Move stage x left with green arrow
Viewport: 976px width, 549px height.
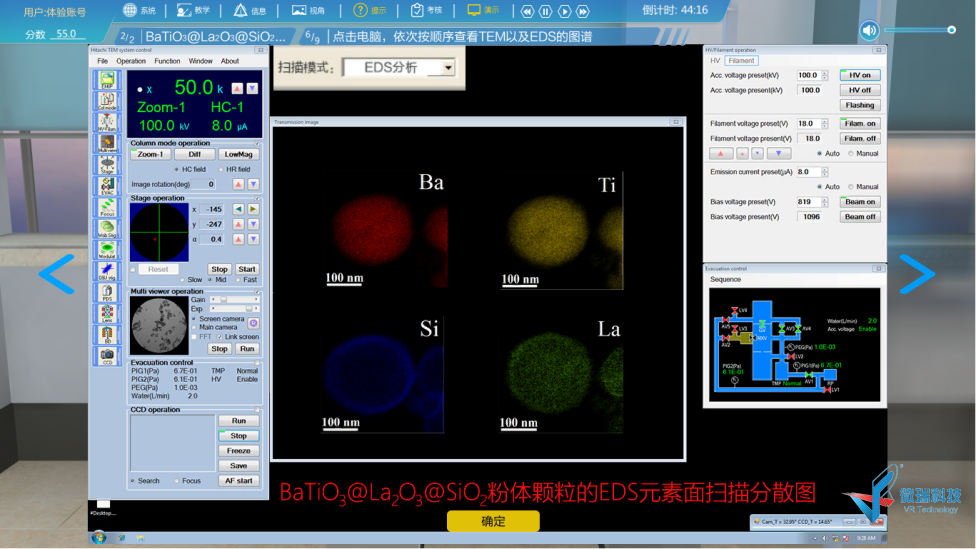click(x=238, y=209)
